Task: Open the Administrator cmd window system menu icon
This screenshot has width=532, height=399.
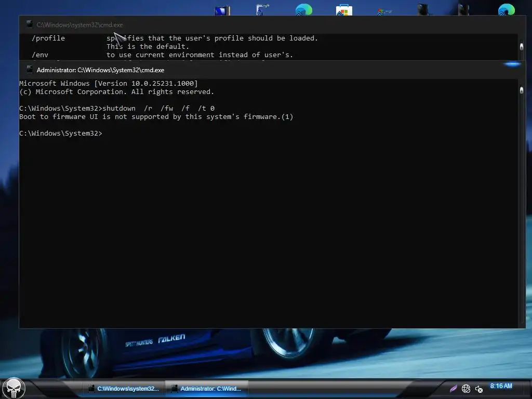Action: click(30, 70)
